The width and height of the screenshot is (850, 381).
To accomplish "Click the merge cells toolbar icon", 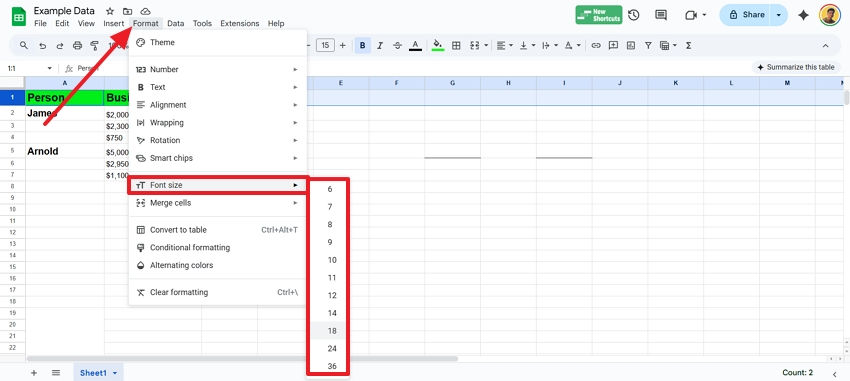I will click(x=475, y=46).
